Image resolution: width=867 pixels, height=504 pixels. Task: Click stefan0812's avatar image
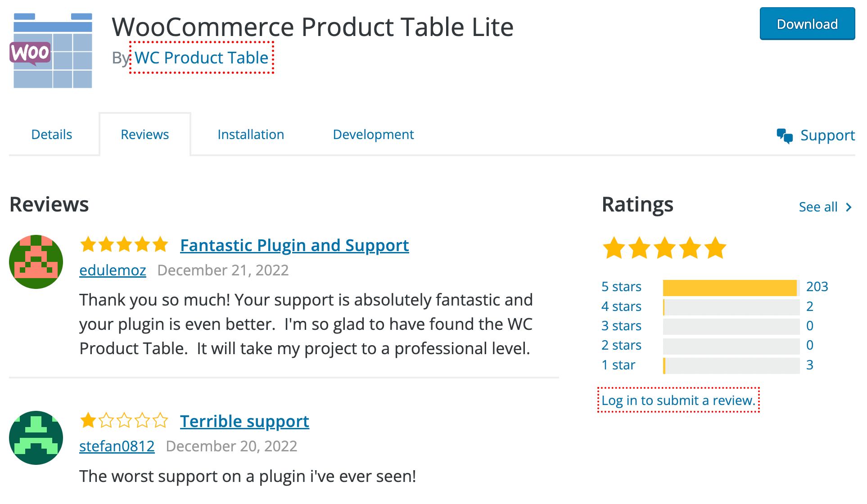coord(36,437)
